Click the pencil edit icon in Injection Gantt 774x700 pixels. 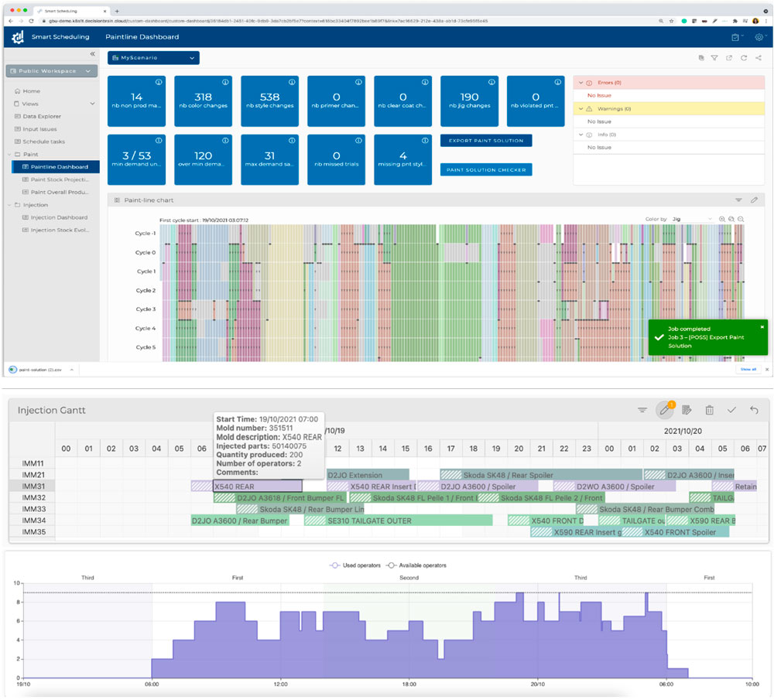[665, 410]
